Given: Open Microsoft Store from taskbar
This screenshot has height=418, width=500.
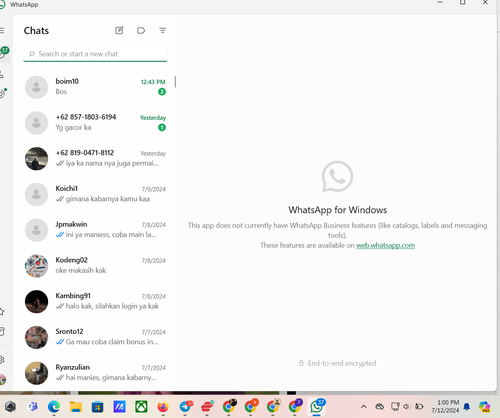Looking at the screenshot, I should tap(97, 407).
